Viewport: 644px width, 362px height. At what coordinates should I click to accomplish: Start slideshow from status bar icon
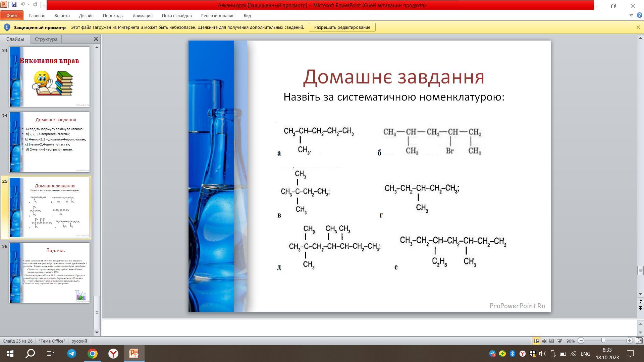[559, 341]
